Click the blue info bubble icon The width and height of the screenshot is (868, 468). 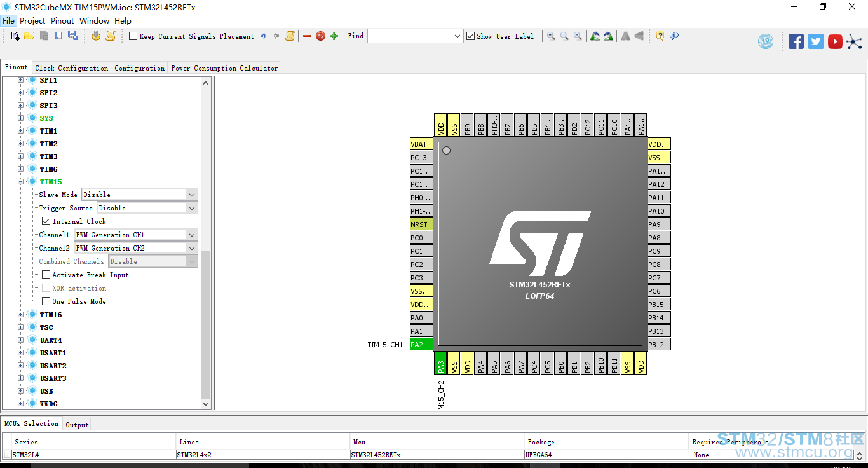[x=674, y=36]
